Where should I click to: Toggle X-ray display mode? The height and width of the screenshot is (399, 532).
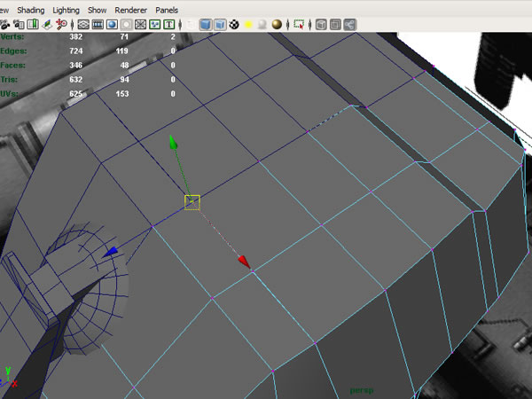(x=320, y=25)
